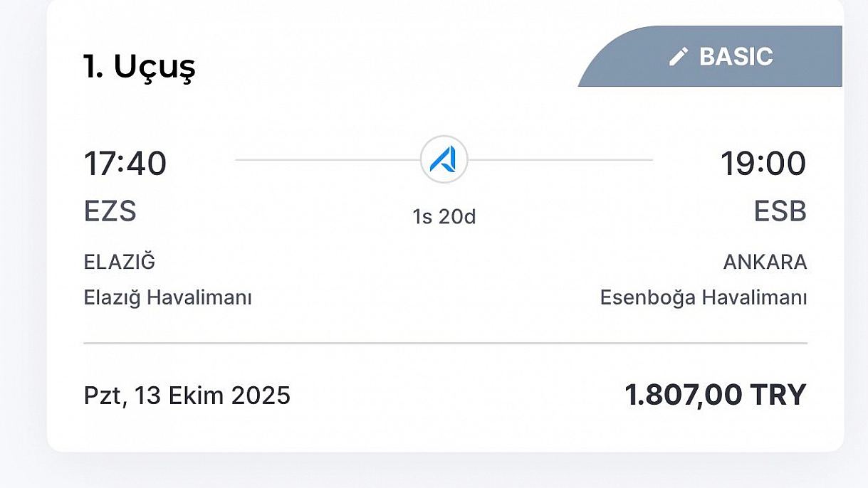Image resolution: width=868 pixels, height=488 pixels.
Task: Click the divider line above the date
Action: 445,343
